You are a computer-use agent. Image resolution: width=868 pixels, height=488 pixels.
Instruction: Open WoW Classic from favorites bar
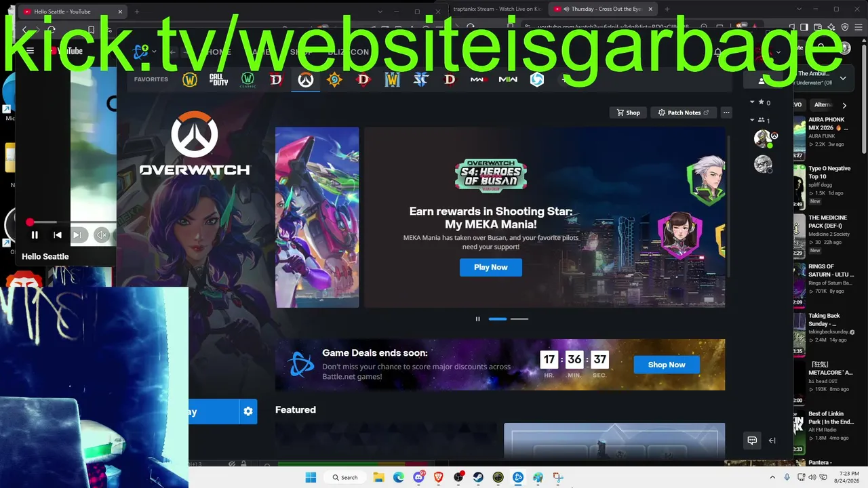coord(248,80)
